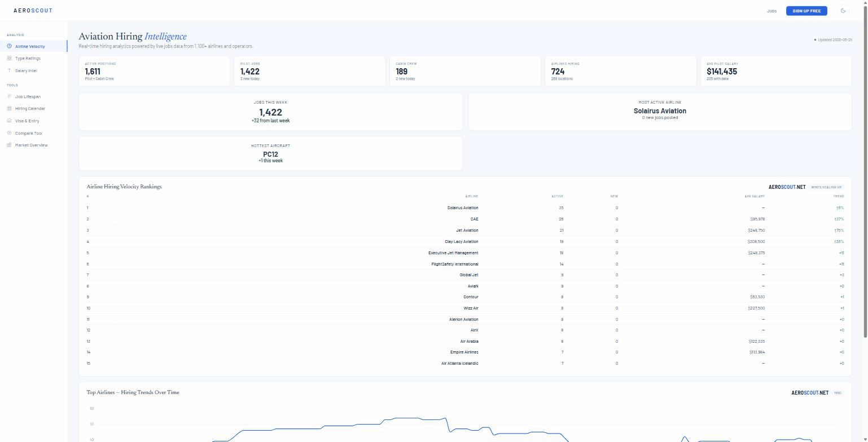Open the Type Ratings sidebar item
This screenshot has width=868, height=442.
pos(34,58)
